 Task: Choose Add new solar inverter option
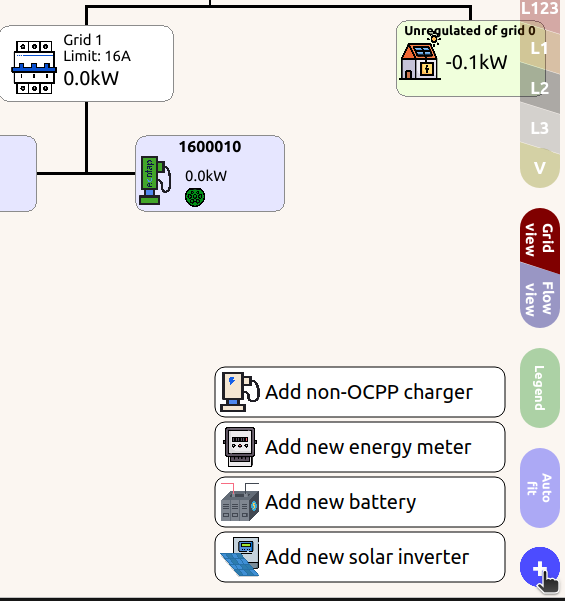point(360,557)
